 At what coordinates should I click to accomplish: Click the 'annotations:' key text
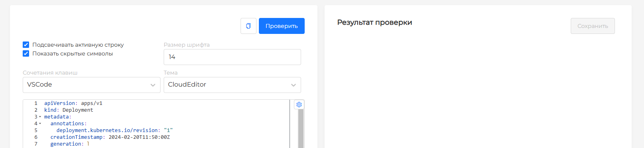pyautogui.click(x=69, y=124)
